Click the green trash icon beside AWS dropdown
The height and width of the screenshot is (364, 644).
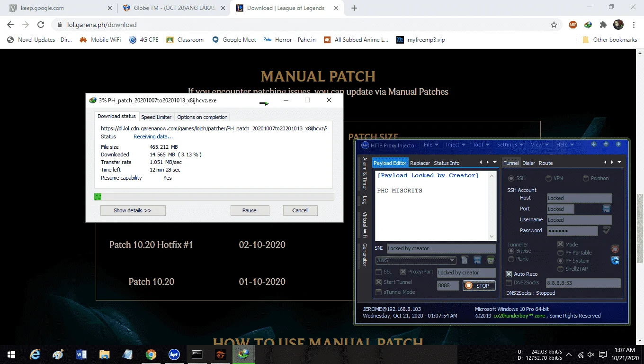(x=491, y=260)
